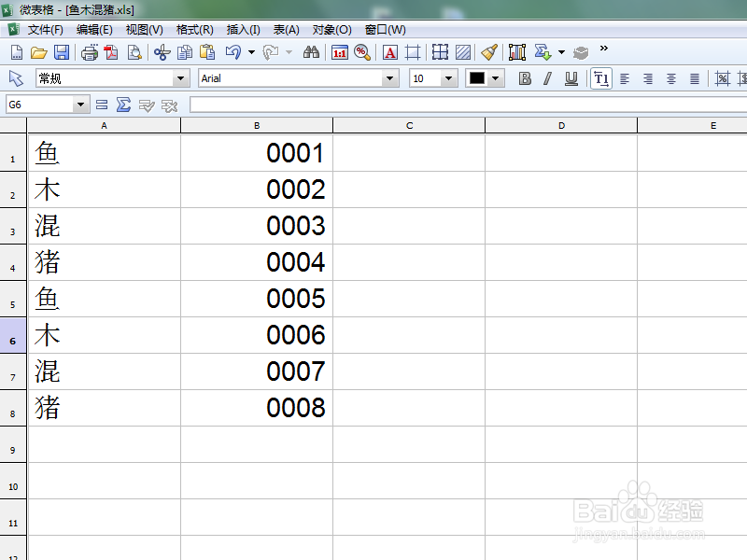Screen dimensions: 747x560
Task: Open the cell reference G6 dropdown
Action: 81,105
